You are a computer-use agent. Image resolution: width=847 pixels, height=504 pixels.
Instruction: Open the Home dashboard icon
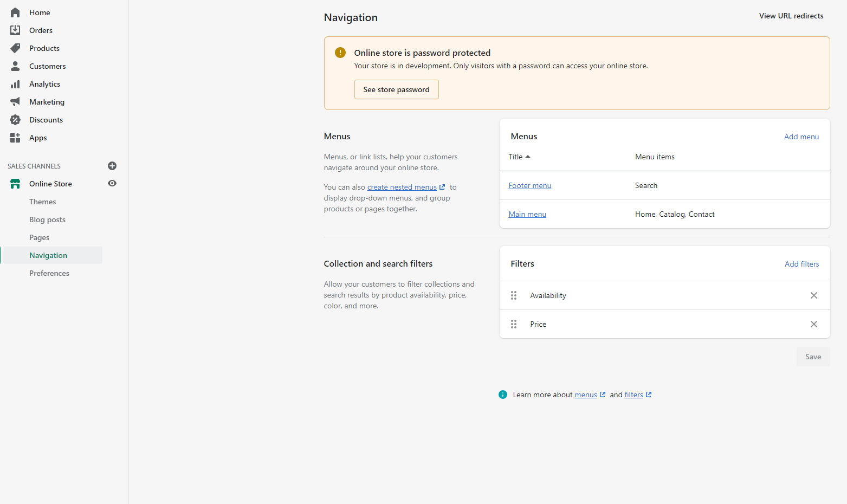coord(15,12)
